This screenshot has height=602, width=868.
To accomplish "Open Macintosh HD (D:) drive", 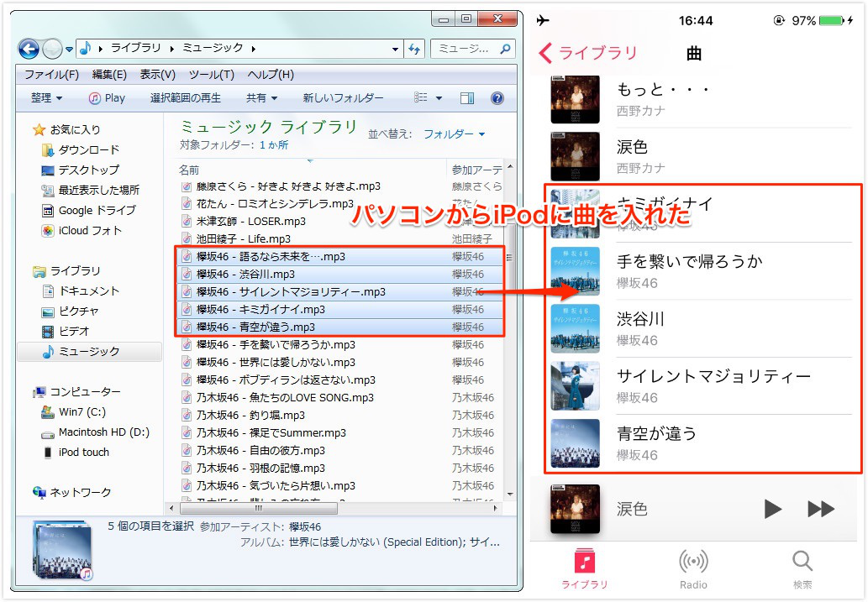I will pos(95,432).
